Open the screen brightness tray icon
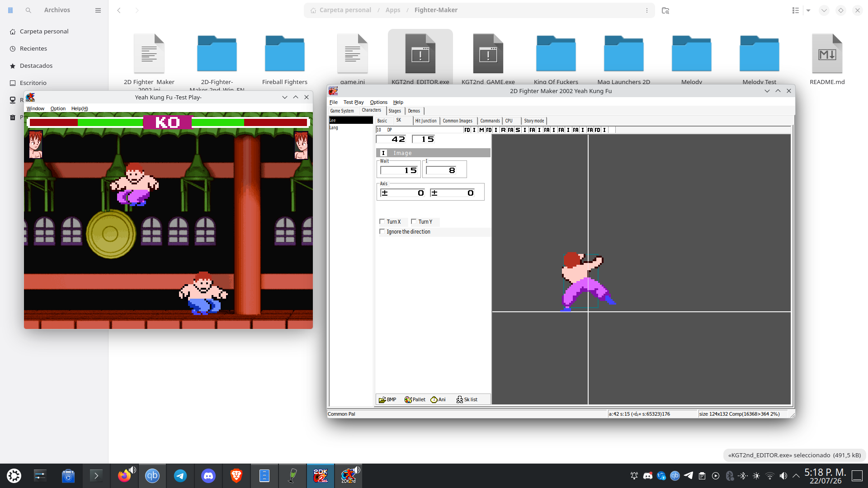This screenshot has height=488, width=868. tap(756, 476)
